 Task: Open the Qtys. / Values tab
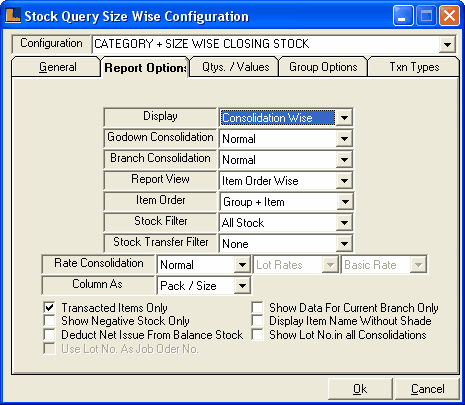235,67
